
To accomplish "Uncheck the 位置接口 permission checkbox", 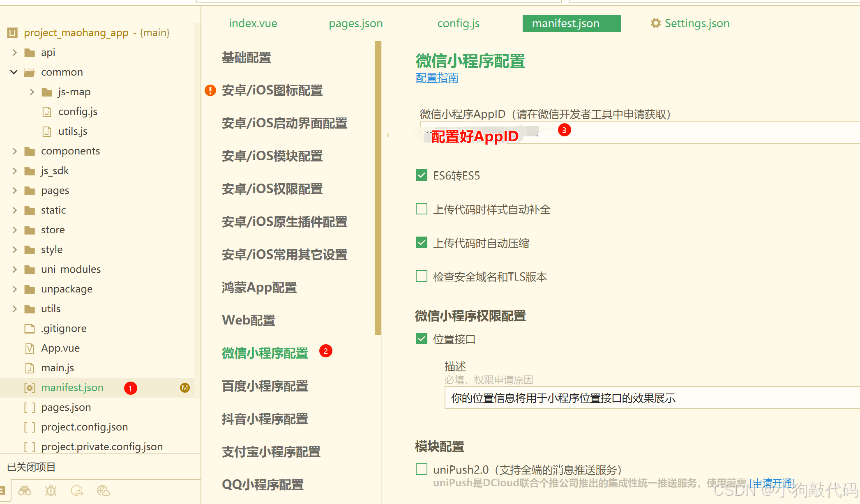I will pyautogui.click(x=422, y=339).
